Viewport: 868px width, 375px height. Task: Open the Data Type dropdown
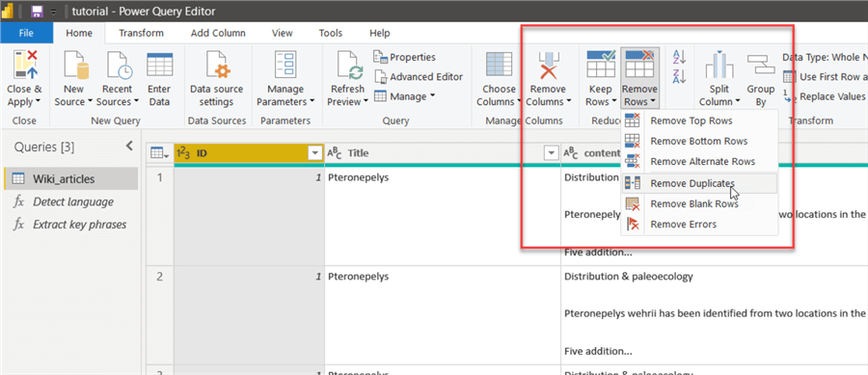point(825,57)
